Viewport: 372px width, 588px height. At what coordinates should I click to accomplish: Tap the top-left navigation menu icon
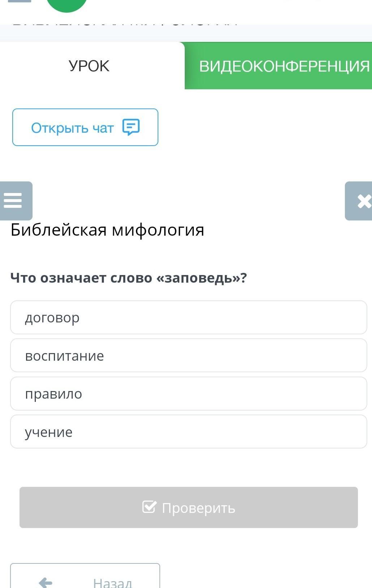[x=20, y=1]
